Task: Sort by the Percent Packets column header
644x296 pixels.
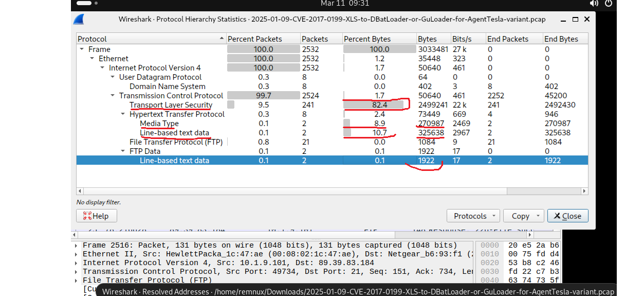Action: (263, 39)
